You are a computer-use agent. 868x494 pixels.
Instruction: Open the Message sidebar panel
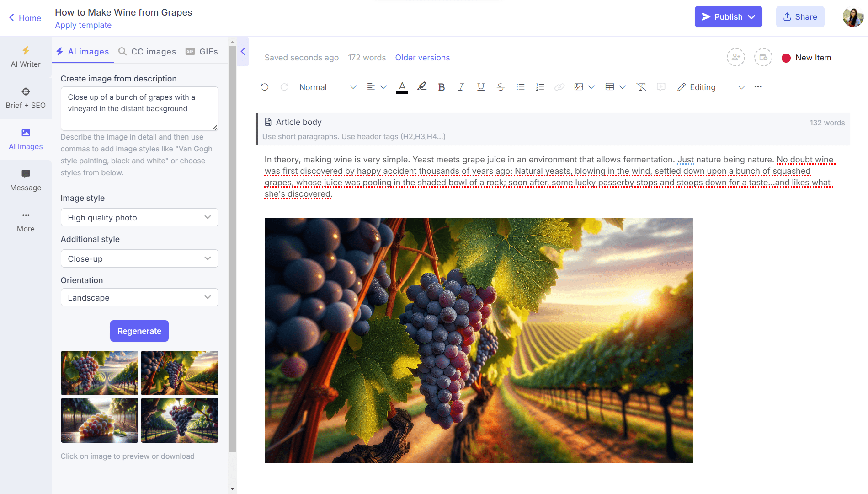pos(26,181)
